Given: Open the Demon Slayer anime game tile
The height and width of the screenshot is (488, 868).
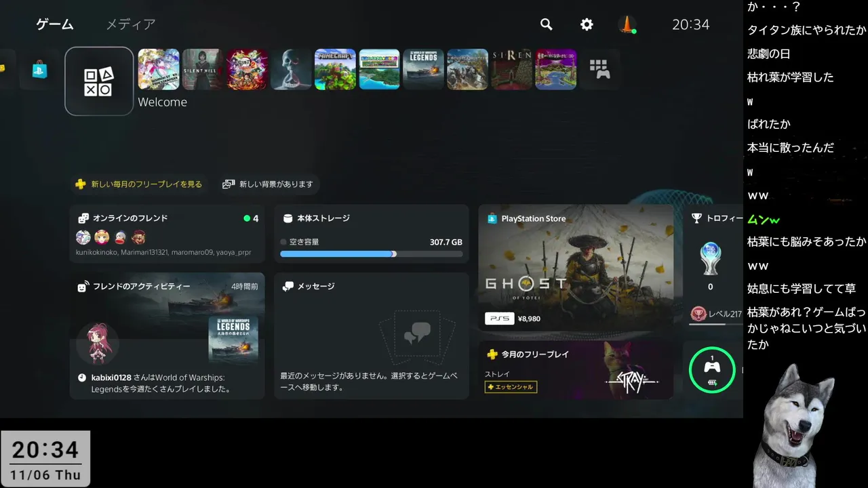Looking at the screenshot, I should point(247,69).
